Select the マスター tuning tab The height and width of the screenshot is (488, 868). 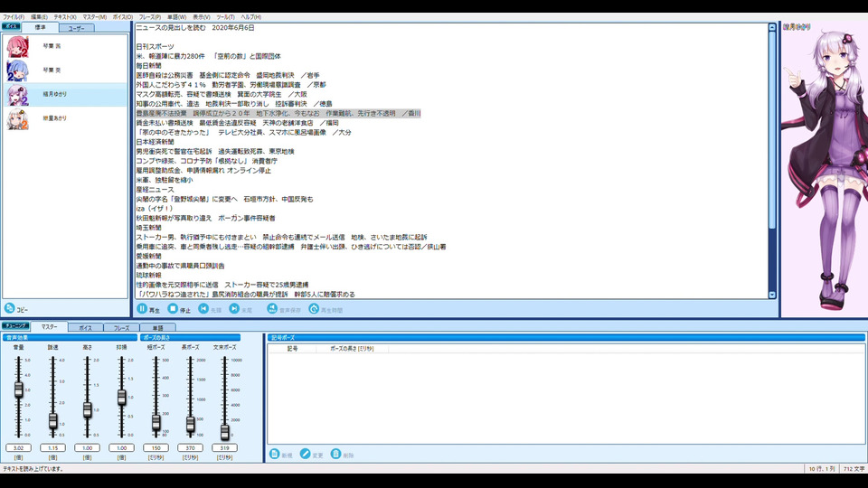pos(49,327)
